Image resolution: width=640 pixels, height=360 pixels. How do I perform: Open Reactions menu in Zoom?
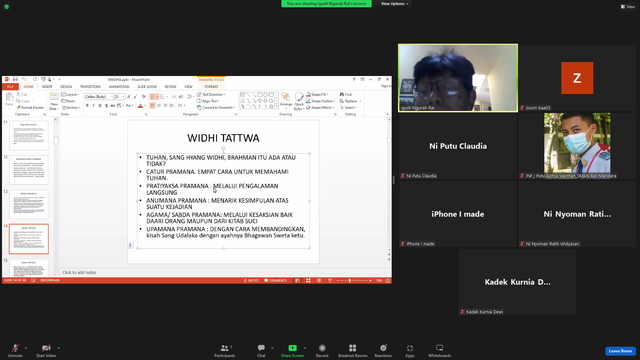383,351
